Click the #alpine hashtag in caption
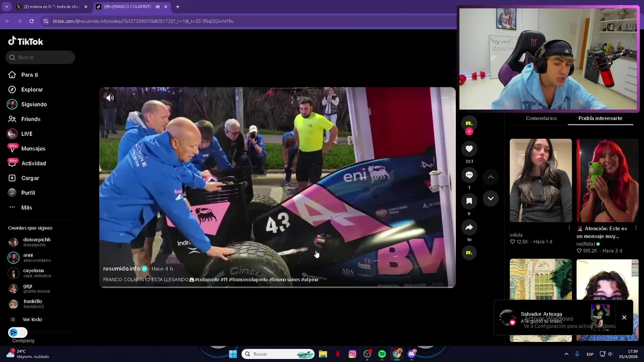The height and width of the screenshot is (362, 644). (310, 280)
